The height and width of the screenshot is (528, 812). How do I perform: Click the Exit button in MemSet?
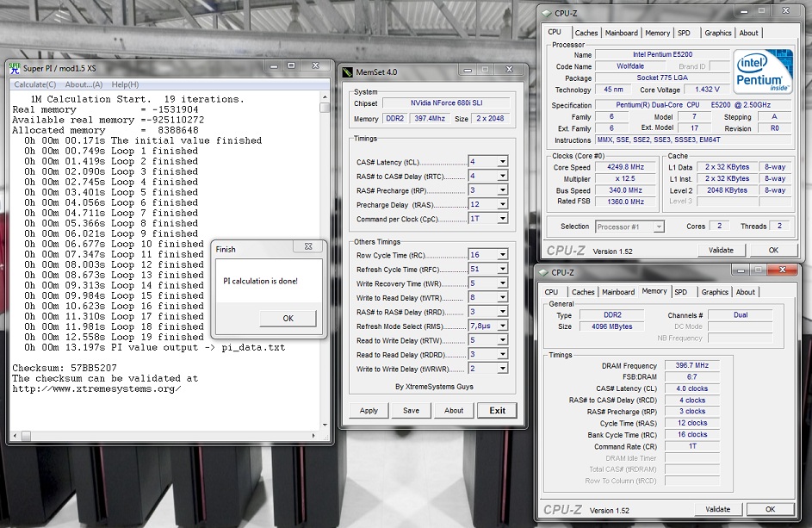point(497,410)
